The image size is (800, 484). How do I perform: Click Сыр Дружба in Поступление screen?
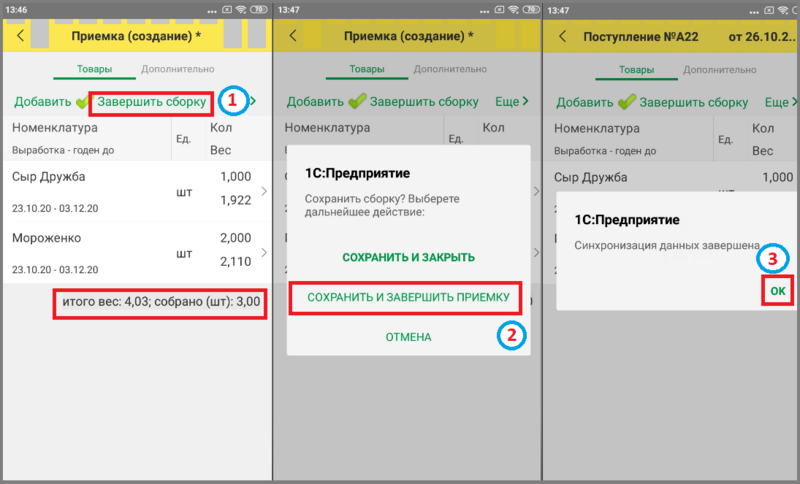(x=590, y=177)
